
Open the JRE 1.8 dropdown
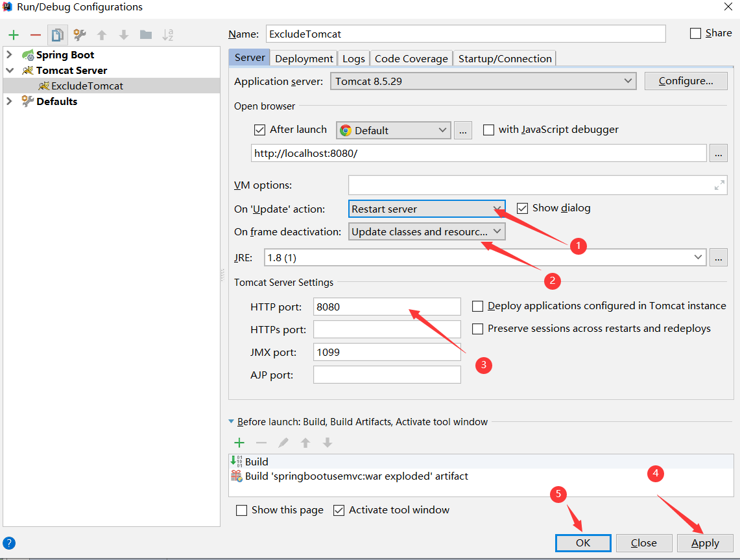(x=485, y=257)
